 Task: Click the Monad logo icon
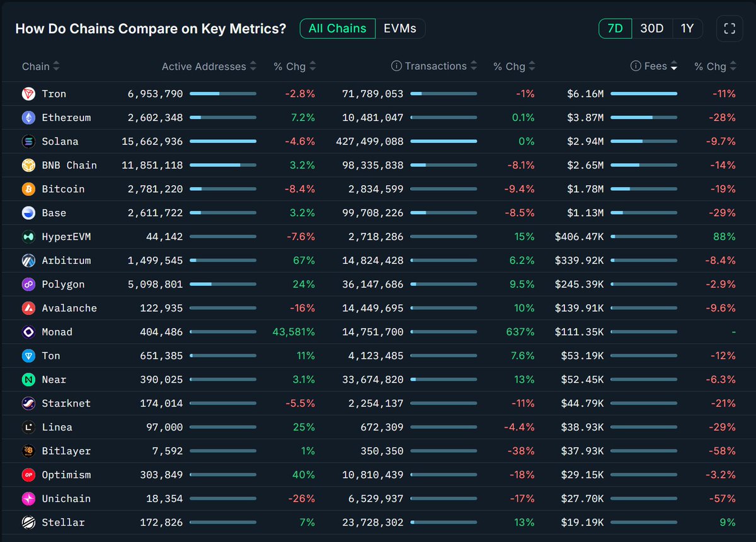point(28,332)
